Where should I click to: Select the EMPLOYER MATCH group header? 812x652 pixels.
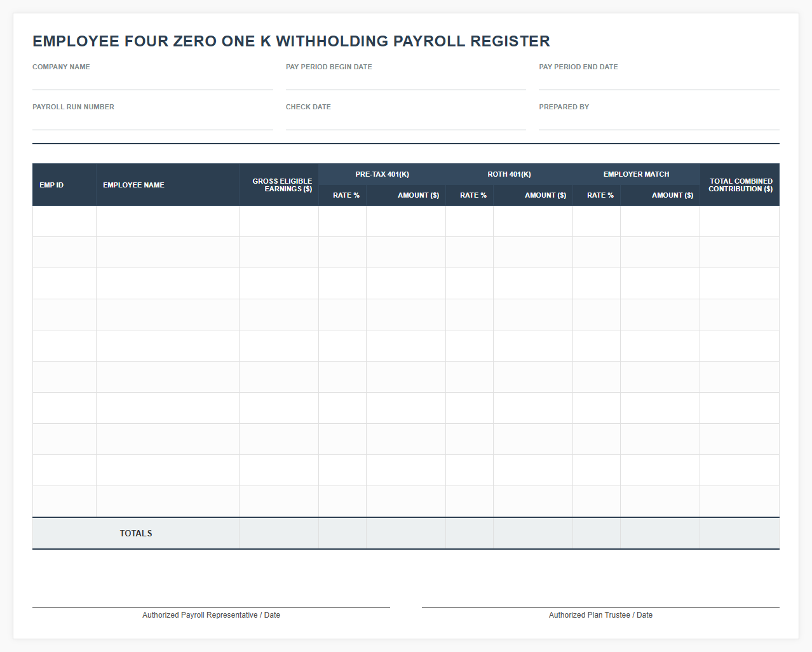pyautogui.click(x=636, y=174)
